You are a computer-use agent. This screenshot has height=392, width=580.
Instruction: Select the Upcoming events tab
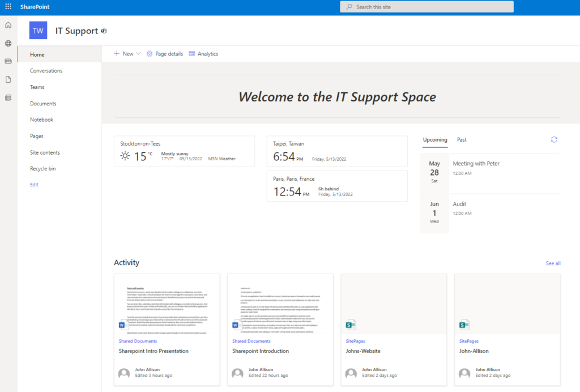[435, 139]
